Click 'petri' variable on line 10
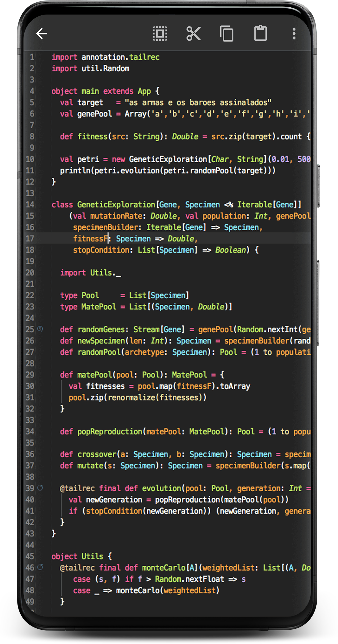Image resolution: width=338 pixels, height=644 pixels. pyautogui.click(x=88, y=159)
